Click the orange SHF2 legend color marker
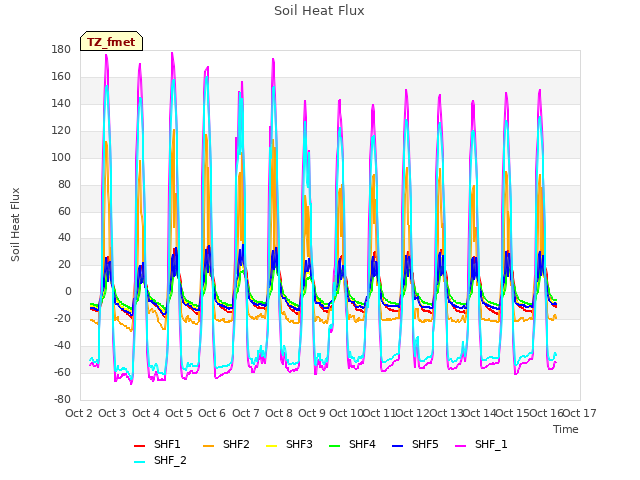Screen dimensions: 640x480 [209, 446]
